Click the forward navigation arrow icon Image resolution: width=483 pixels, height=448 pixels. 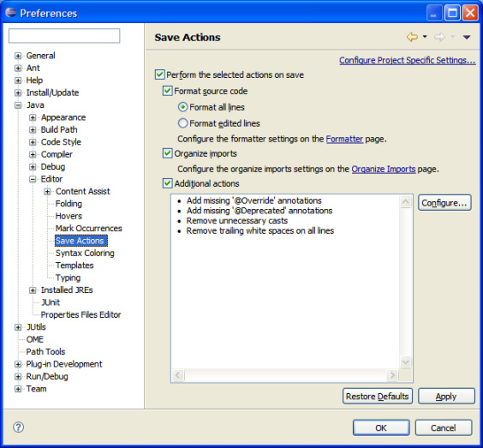coord(439,38)
